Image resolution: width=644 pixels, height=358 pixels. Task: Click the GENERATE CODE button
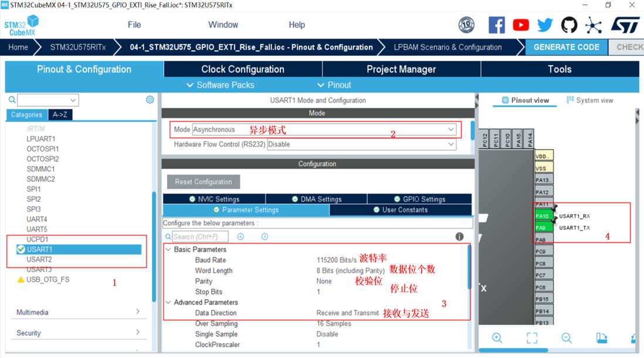pos(567,48)
